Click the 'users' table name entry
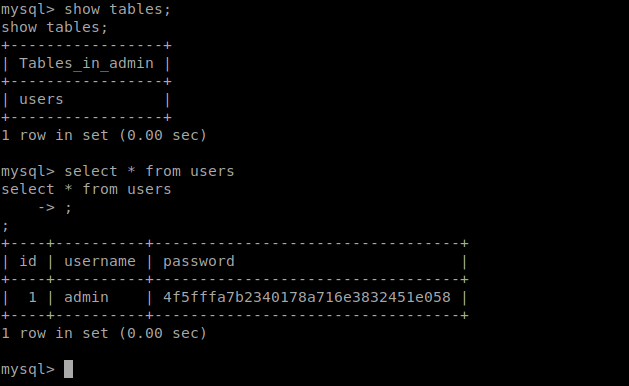This screenshot has width=629, height=386. tap(41, 100)
